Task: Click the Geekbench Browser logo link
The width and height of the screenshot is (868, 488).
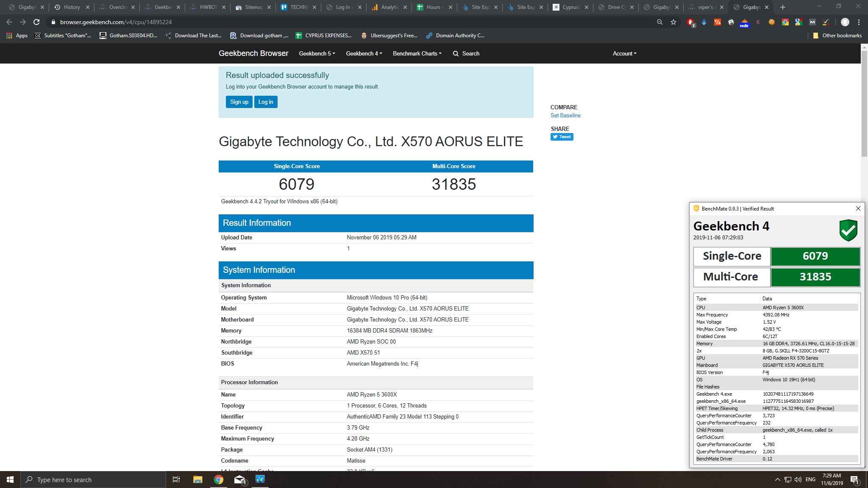Action: [253, 53]
